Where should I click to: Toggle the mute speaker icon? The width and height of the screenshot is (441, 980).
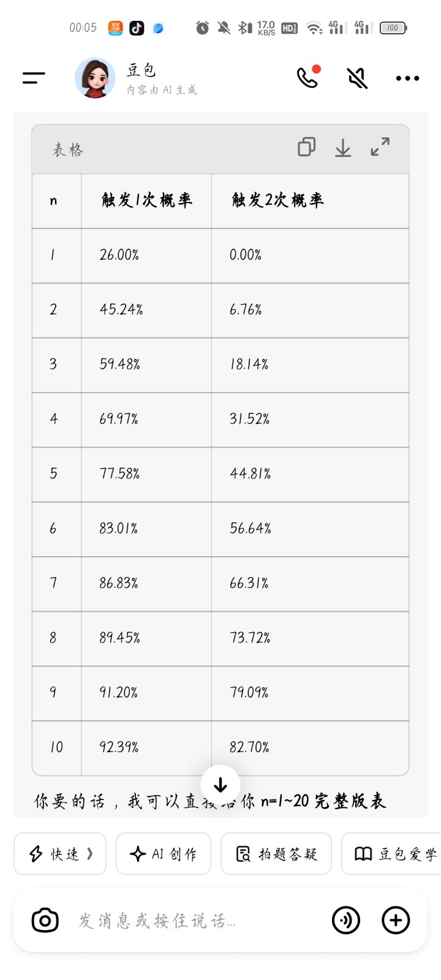click(357, 78)
